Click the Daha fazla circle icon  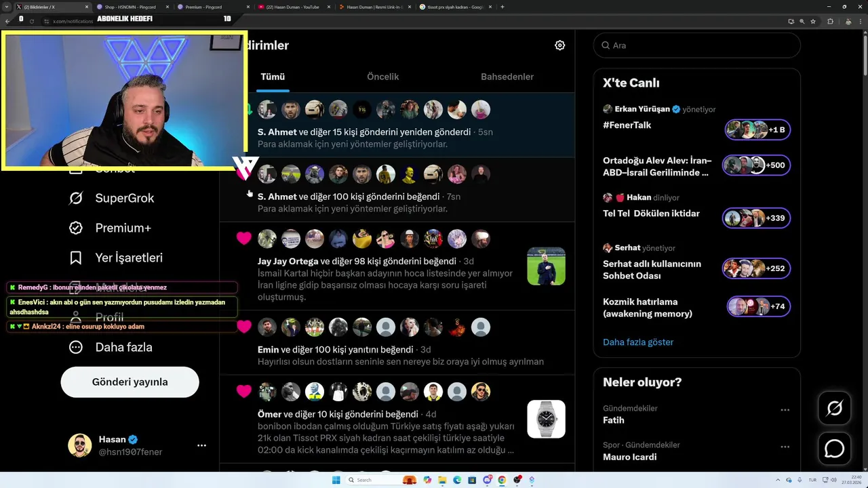coord(76,347)
